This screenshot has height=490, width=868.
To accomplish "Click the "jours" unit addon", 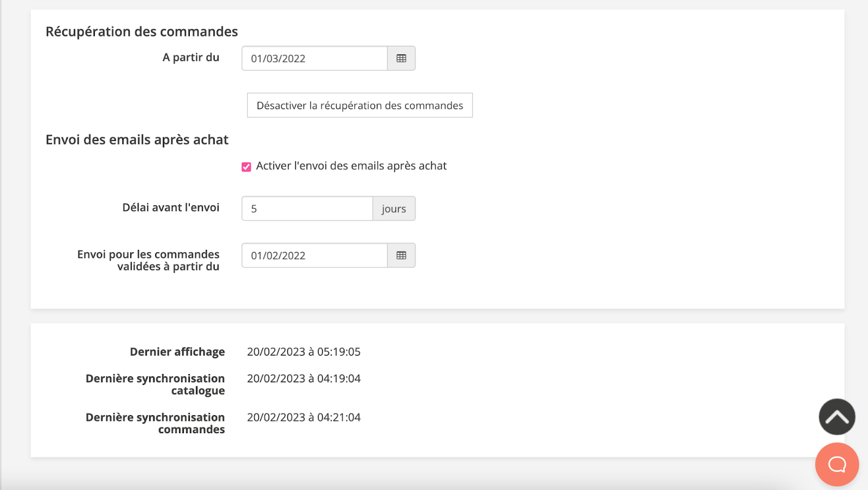I will 393,209.
